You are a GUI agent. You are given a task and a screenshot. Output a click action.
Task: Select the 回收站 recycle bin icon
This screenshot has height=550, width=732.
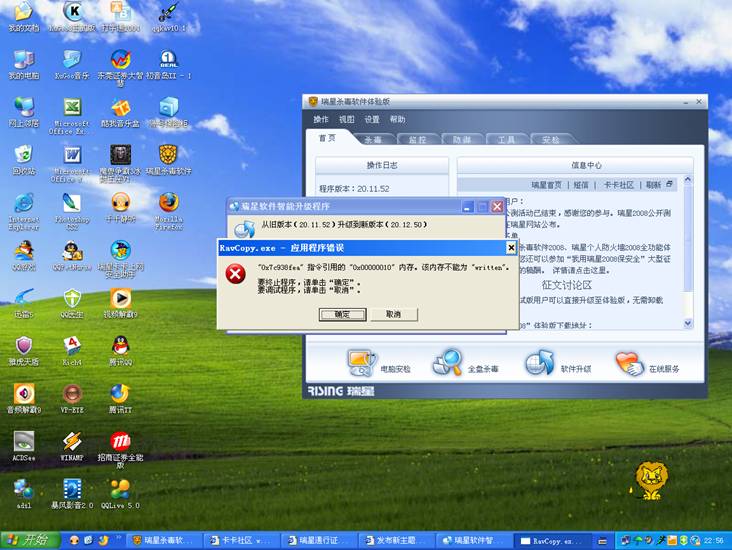24,160
